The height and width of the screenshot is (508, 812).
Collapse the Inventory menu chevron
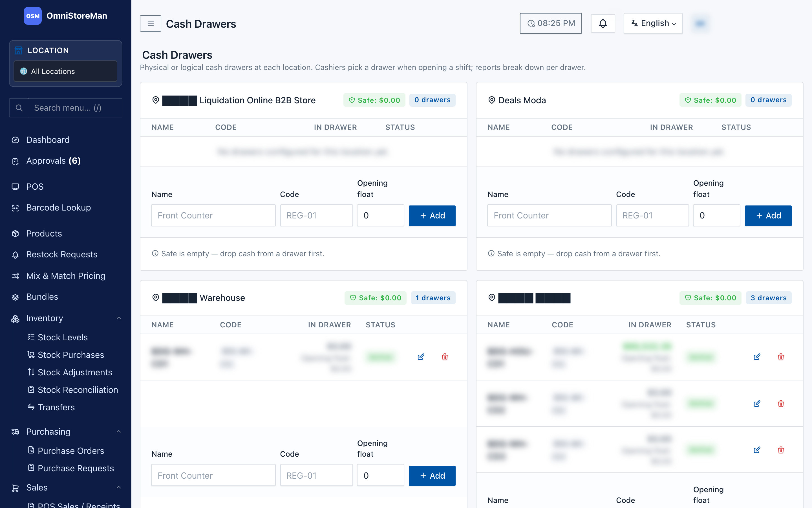pos(118,318)
